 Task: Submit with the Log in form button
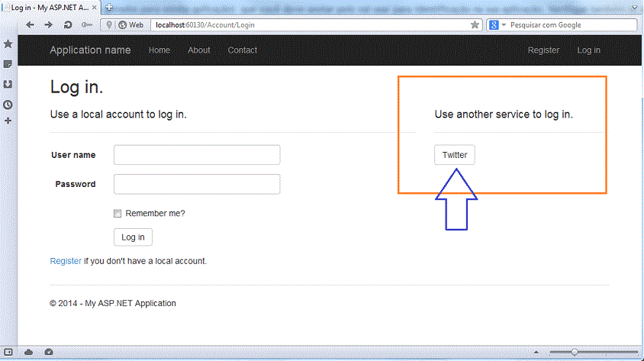[133, 237]
